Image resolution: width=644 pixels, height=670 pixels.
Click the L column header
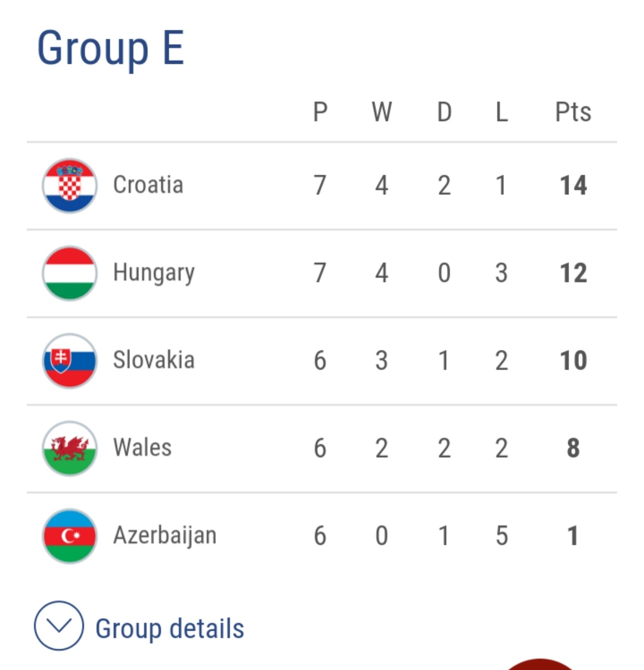501,111
